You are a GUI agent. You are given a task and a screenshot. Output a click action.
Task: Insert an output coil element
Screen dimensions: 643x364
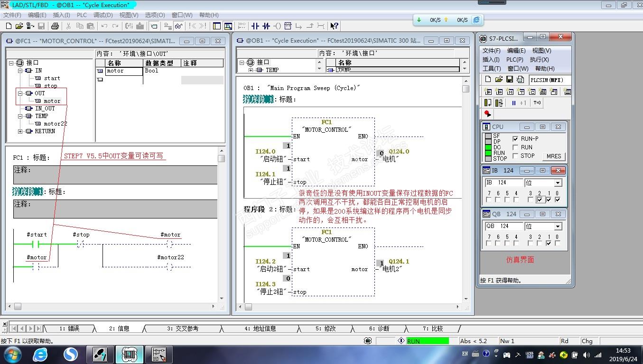(277, 26)
